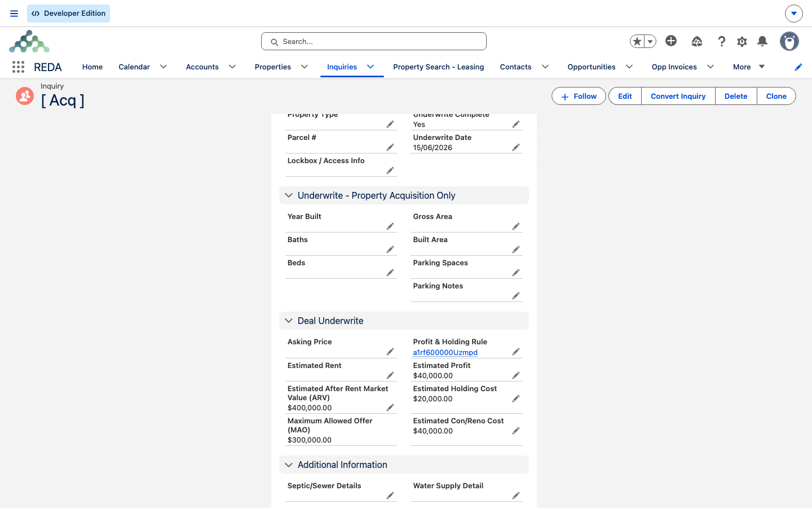Open the Notifications bell

click(762, 41)
